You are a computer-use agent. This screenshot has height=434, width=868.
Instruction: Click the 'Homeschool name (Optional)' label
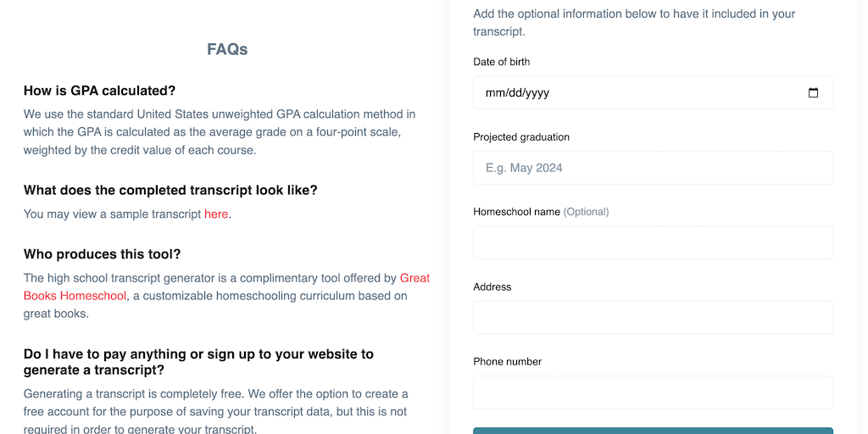pyautogui.click(x=541, y=212)
